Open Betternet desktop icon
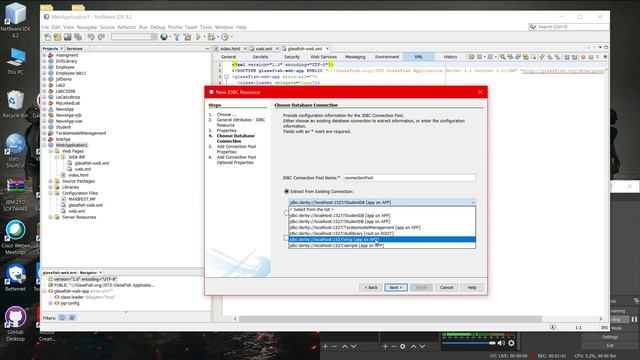Screen dimensions: 640x360 pos(15,278)
